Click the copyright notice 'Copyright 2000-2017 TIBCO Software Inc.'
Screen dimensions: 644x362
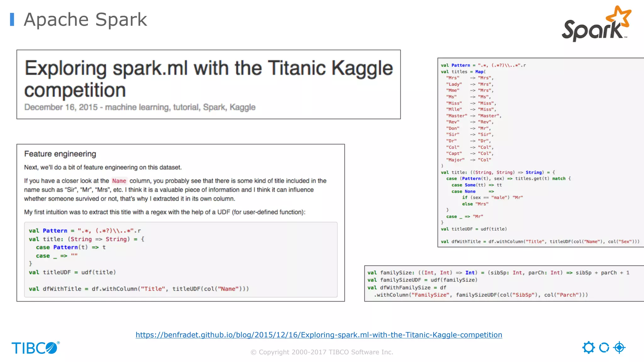[x=322, y=352]
